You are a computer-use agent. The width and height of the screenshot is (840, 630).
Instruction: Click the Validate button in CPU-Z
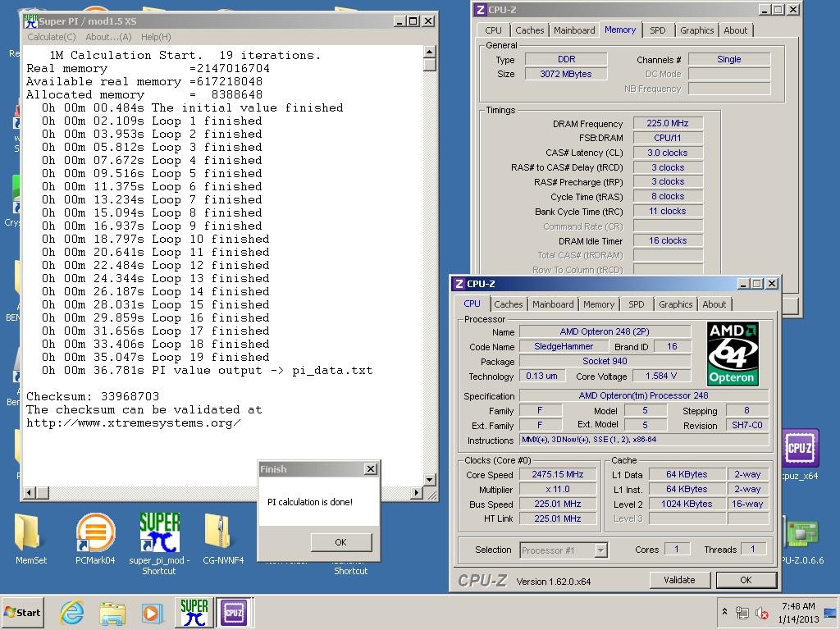click(x=679, y=580)
